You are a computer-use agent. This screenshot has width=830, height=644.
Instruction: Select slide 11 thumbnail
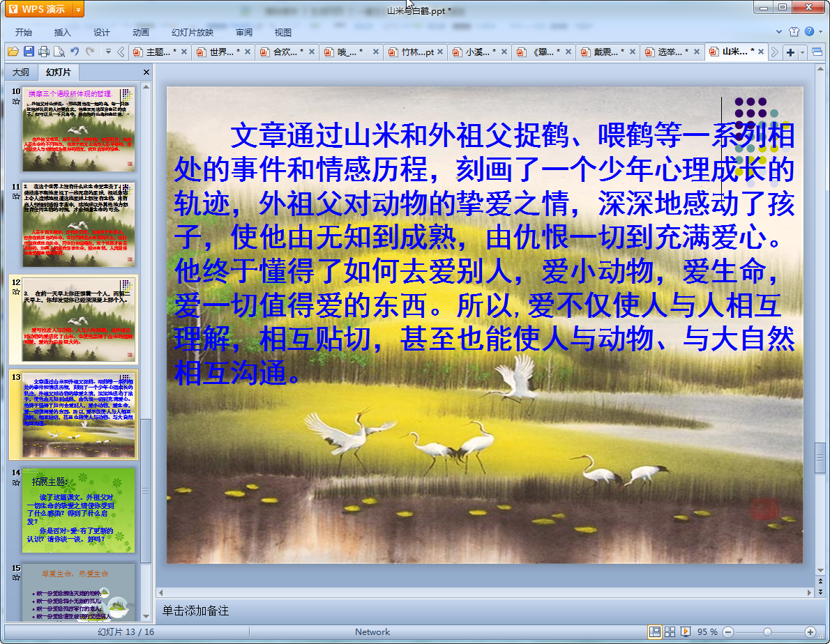pos(78,224)
